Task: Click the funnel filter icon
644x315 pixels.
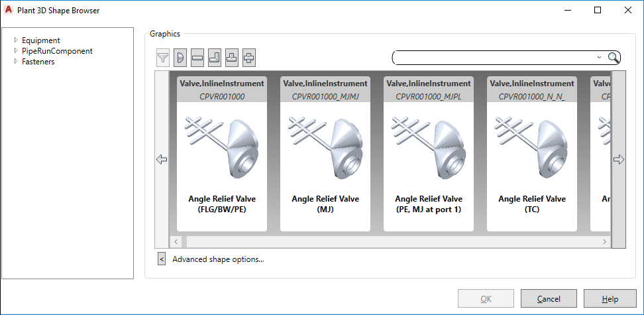Action: pyautogui.click(x=163, y=58)
